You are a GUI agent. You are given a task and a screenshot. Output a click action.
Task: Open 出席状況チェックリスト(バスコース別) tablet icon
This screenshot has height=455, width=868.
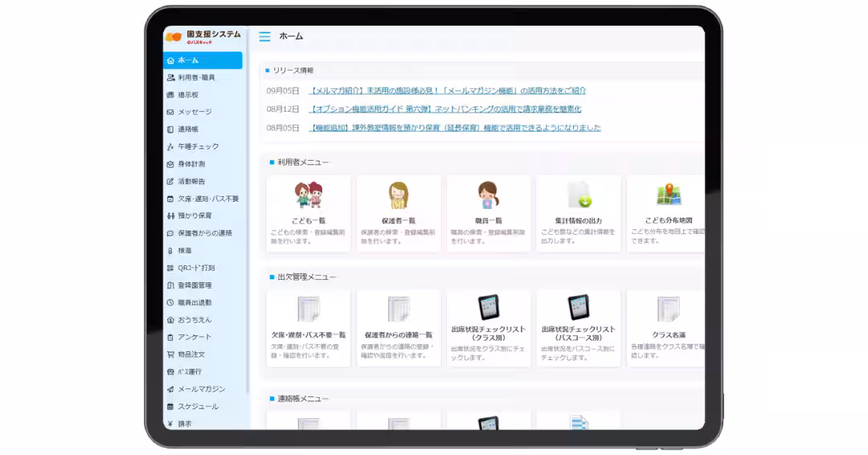click(x=579, y=307)
